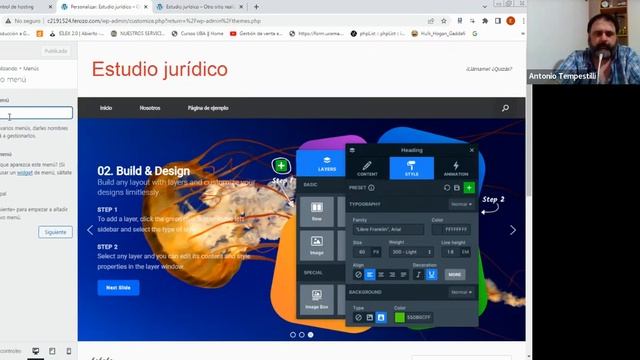This screenshot has width=640, height=360.
Task: Click 'Página de ejemplo' in navigation
Action: [208, 108]
